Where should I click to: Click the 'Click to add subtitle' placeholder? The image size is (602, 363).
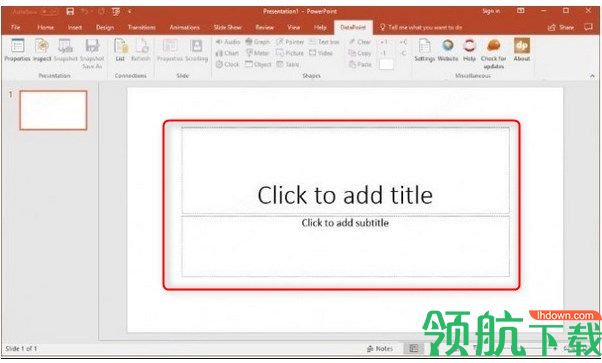click(345, 246)
